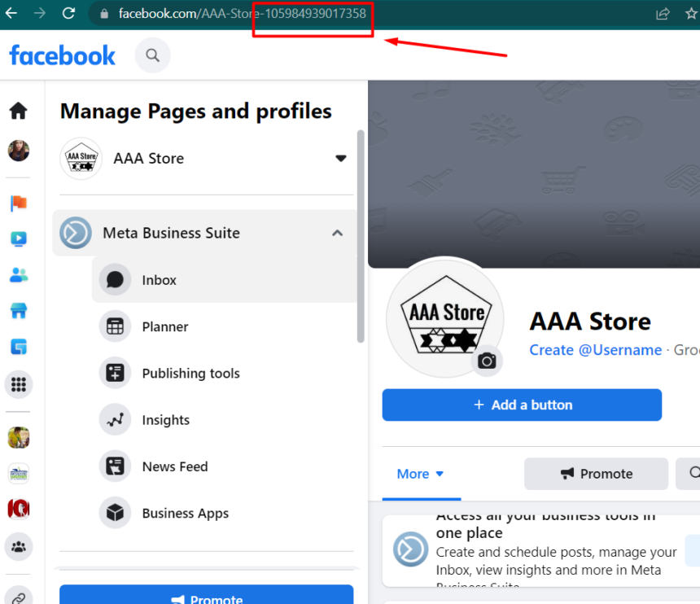Image resolution: width=700 pixels, height=604 pixels.
Task: Click the browser share page icon
Action: (663, 13)
